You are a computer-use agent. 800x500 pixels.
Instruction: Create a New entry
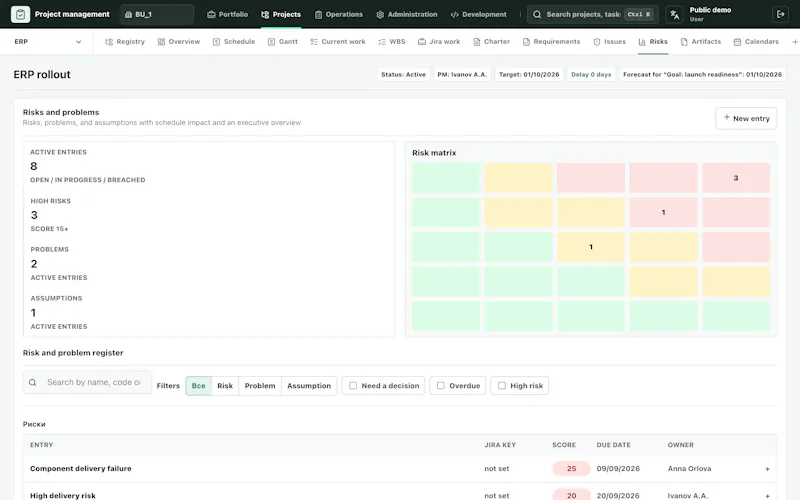[x=746, y=118]
